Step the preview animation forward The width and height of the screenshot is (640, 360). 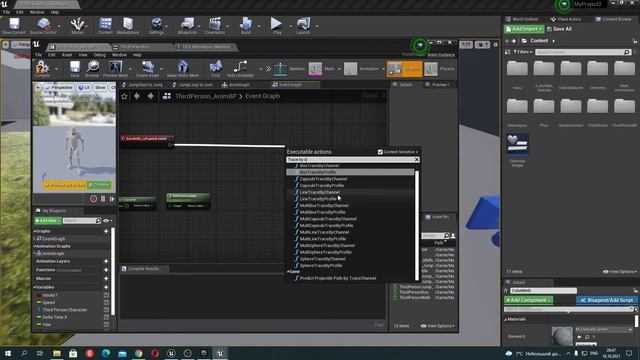(x=112, y=199)
